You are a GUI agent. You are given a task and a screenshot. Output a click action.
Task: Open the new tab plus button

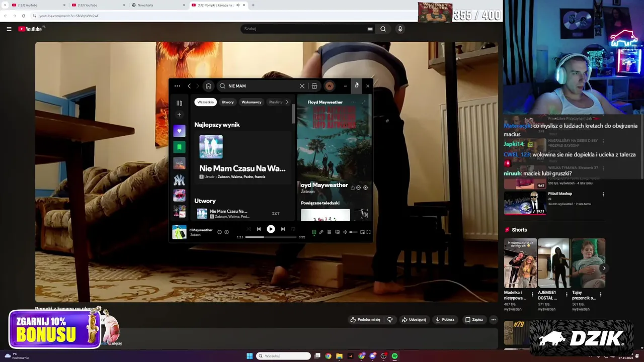(x=253, y=5)
